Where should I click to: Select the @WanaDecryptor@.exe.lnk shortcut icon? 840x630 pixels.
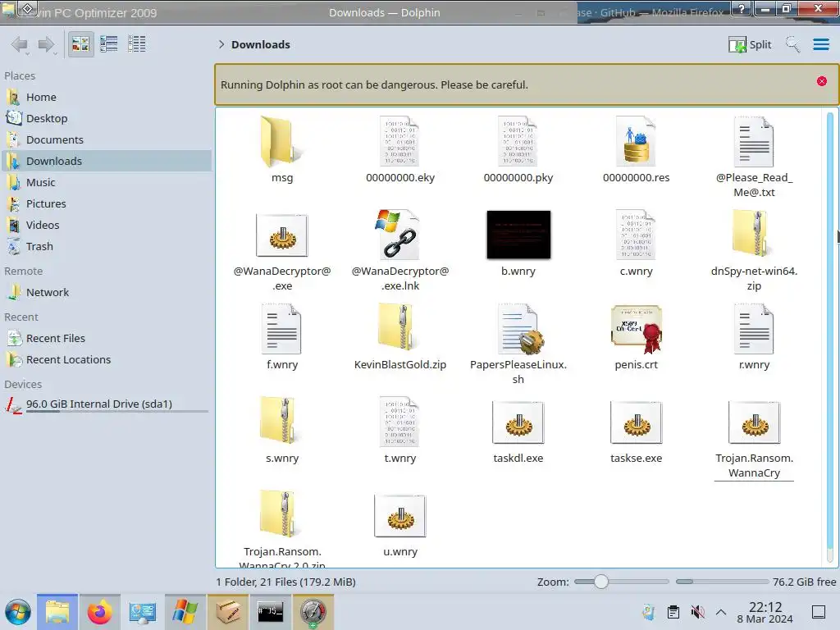[398, 235]
